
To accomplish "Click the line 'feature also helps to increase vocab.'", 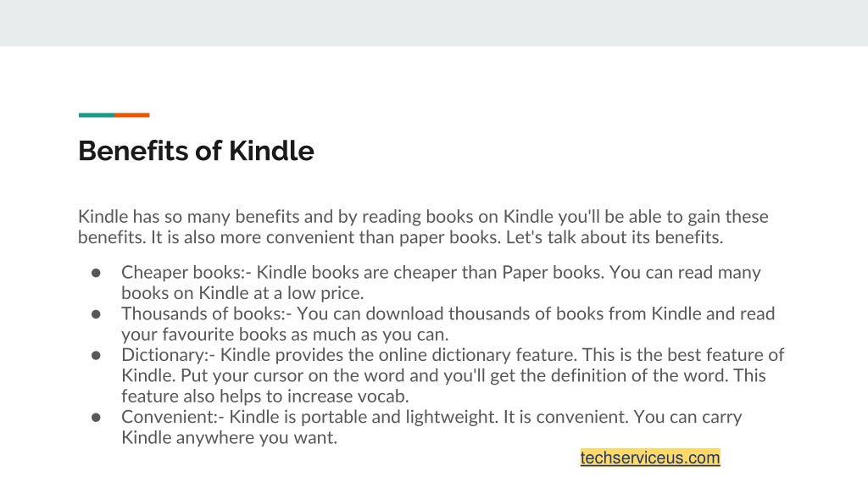I will [x=265, y=396].
